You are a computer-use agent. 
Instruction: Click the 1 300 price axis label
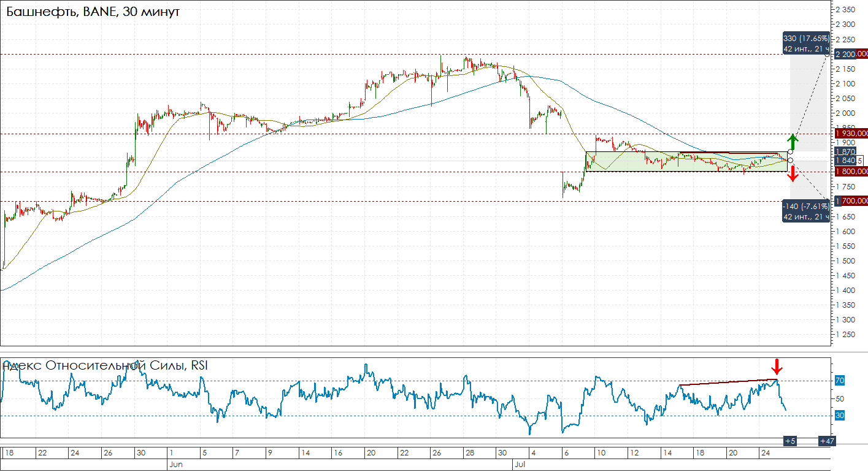[845, 319]
